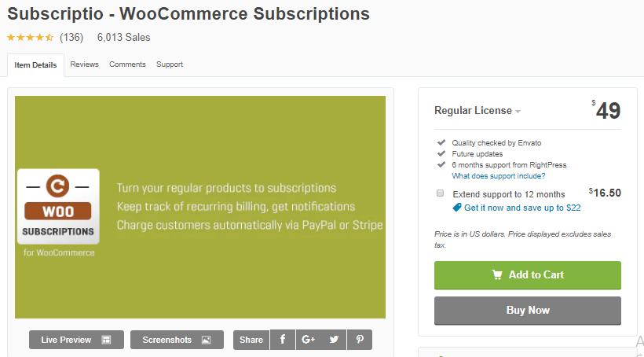644x357 pixels.
Task: View Screenshots of the plugin
Action: (x=177, y=340)
